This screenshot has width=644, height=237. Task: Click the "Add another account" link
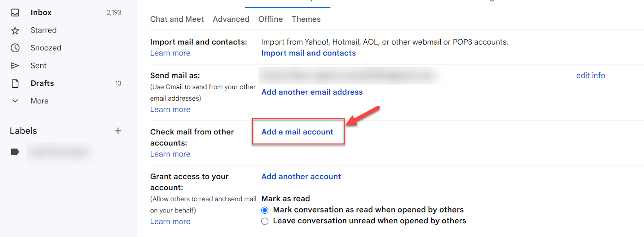tap(301, 176)
